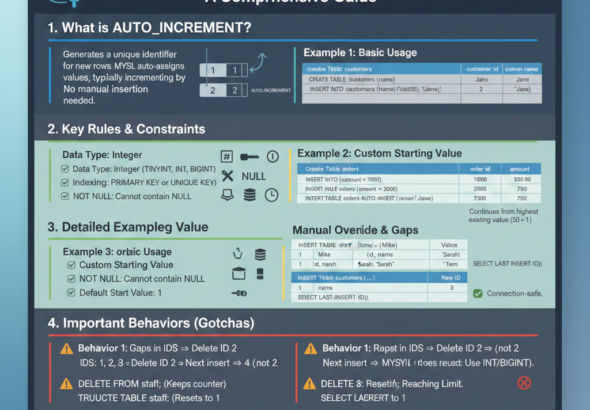
Task: Click the circular arrow icon above the counter boxes
Action: pyautogui.click(x=258, y=62)
